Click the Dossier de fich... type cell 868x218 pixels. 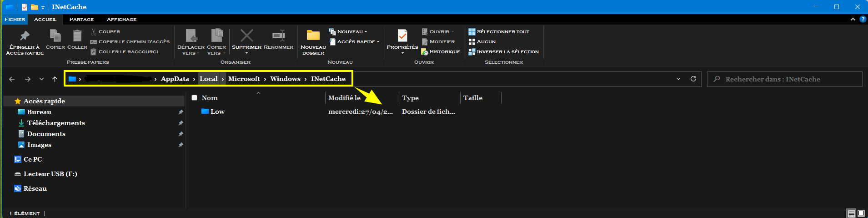point(428,112)
